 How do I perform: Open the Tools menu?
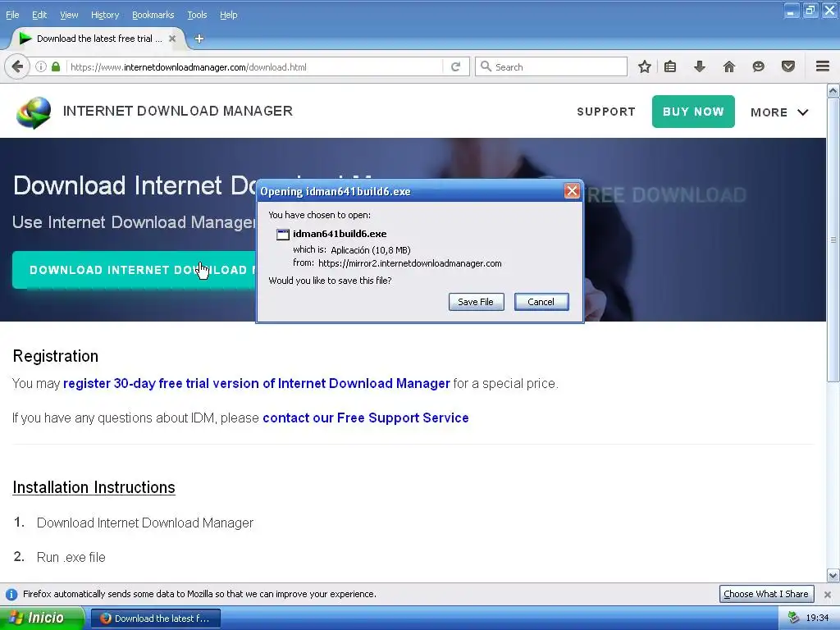[197, 15]
